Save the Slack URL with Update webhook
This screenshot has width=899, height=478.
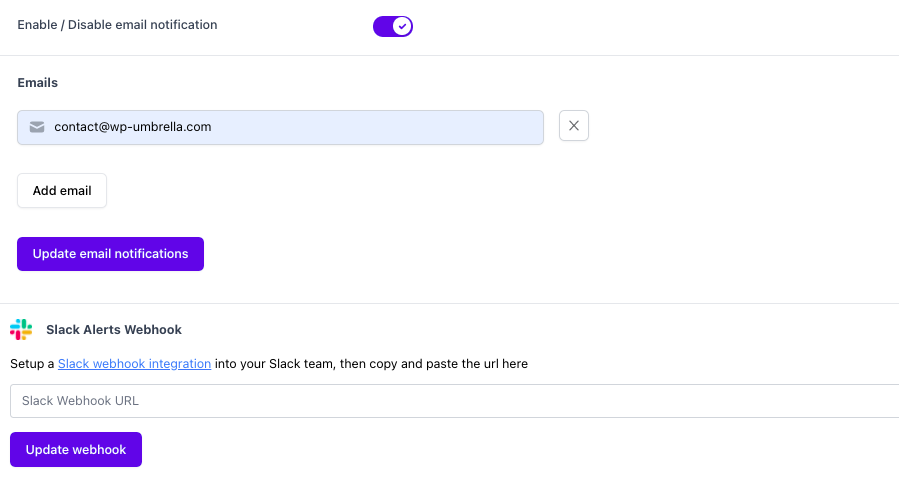[76, 450]
